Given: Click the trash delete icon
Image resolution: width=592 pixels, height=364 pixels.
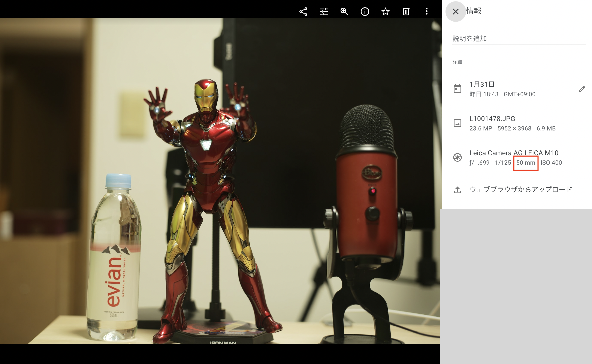Looking at the screenshot, I should (x=406, y=11).
